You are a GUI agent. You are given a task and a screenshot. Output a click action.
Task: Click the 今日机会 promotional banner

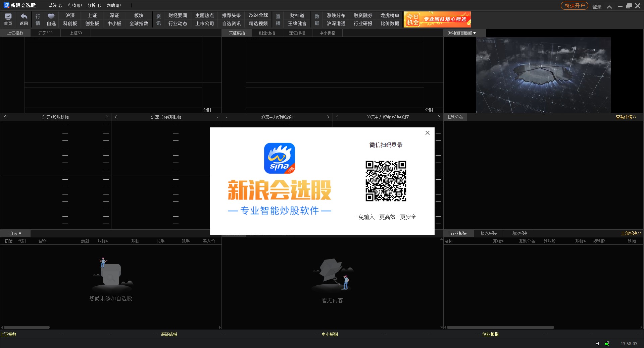point(437,19)
